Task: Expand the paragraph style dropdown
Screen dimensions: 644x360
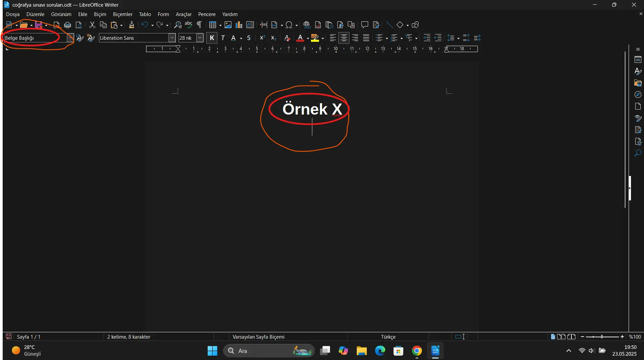Action: coord(70,38)
